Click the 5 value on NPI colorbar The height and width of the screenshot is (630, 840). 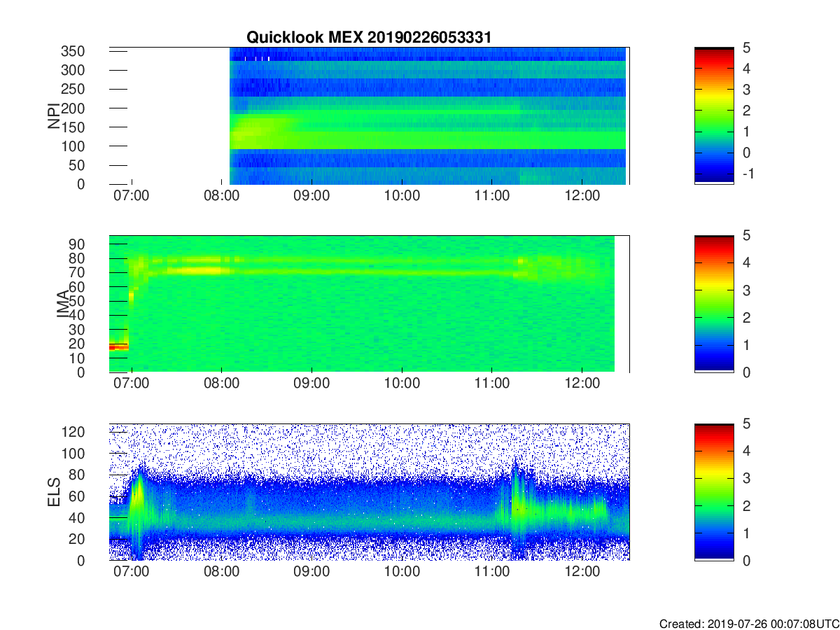pos(746,48)
